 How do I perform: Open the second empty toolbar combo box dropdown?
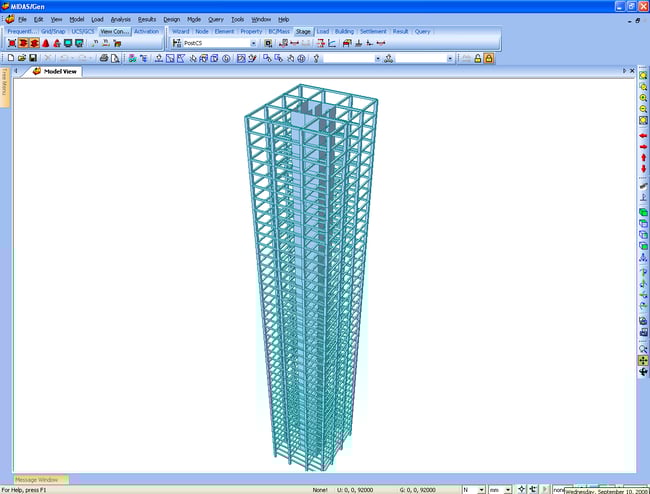(x=450, y=59)
